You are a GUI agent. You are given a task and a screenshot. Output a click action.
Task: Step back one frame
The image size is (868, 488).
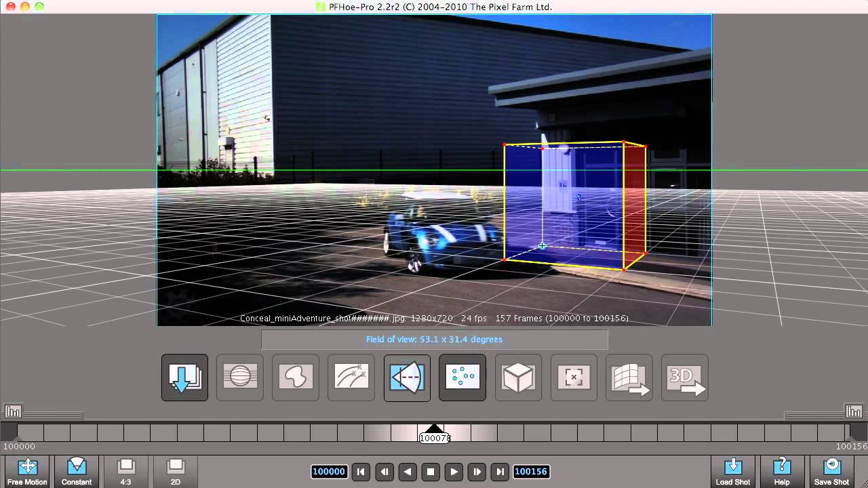[384, 472]
